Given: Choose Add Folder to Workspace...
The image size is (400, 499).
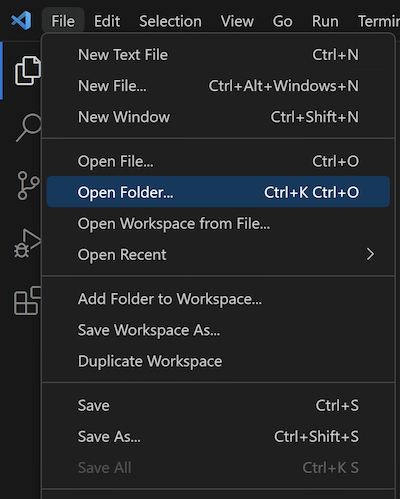Looking at the screenshot, I should coord(218,299).
